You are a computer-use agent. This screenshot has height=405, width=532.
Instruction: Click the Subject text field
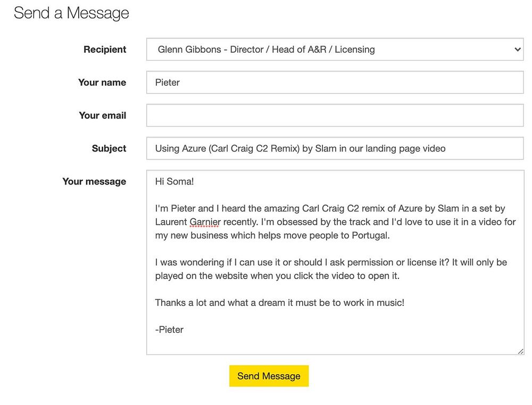(334, 148)
